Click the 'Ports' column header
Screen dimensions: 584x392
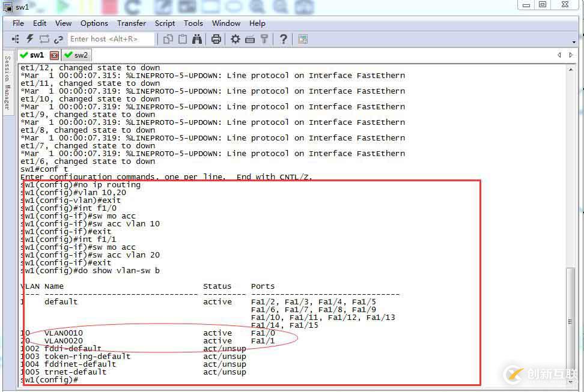pyautogui.click(x=263, y=286)
